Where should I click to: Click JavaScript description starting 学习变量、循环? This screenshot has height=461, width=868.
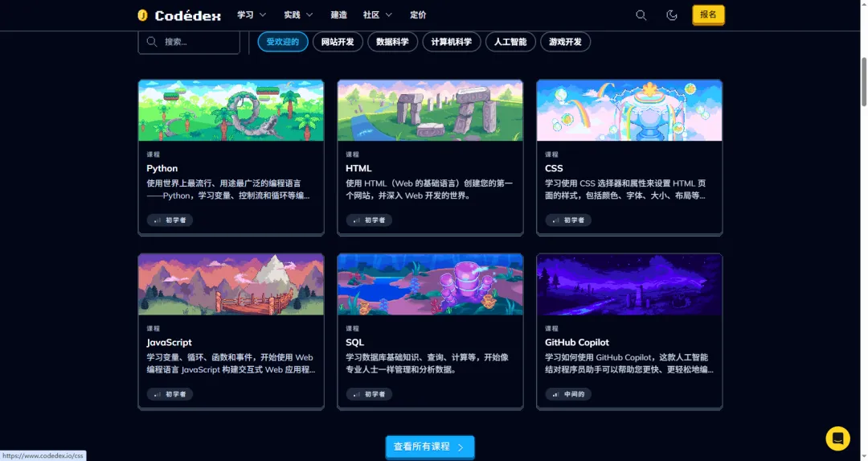(x=231, y=363)
